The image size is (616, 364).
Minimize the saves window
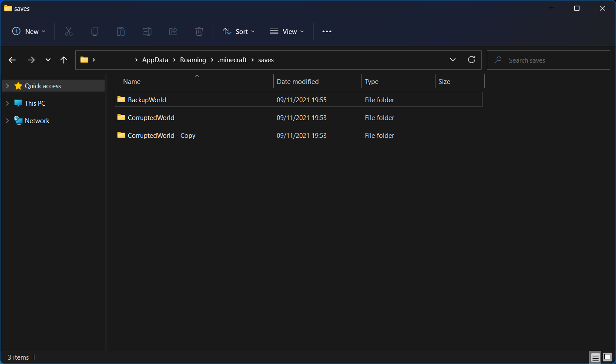[551, 8]
